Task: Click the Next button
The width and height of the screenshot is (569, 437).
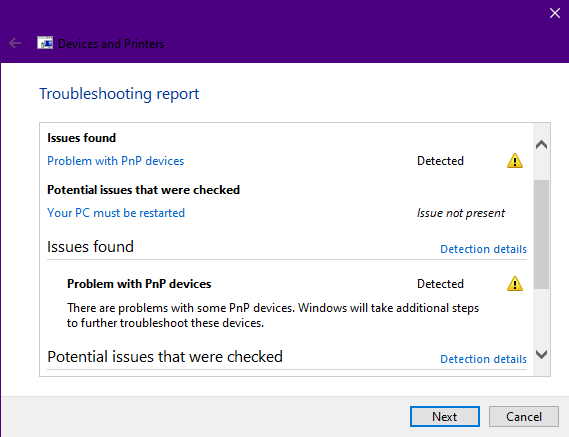Action: pyautogui.click(x=445, y=417)
